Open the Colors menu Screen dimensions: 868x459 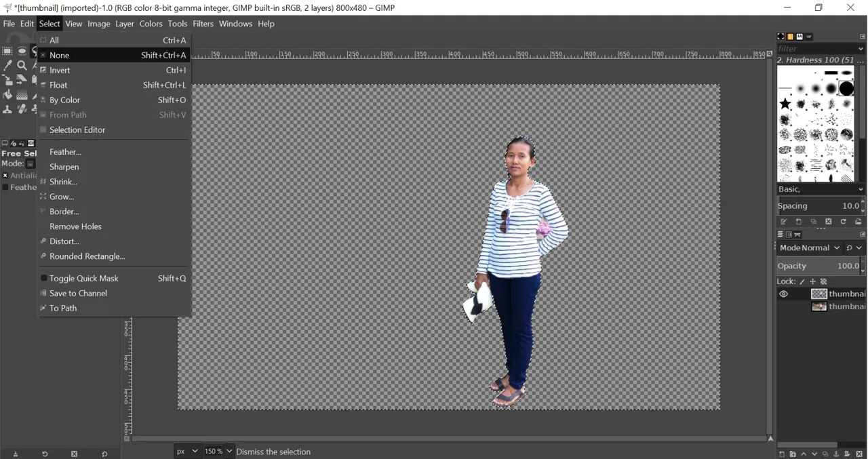tap(151, 24)
